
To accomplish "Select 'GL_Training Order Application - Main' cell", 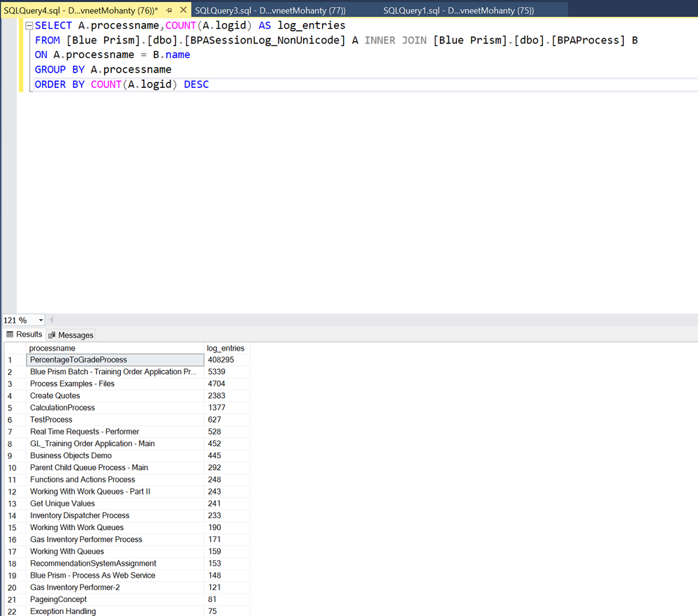I will (115, 443).
